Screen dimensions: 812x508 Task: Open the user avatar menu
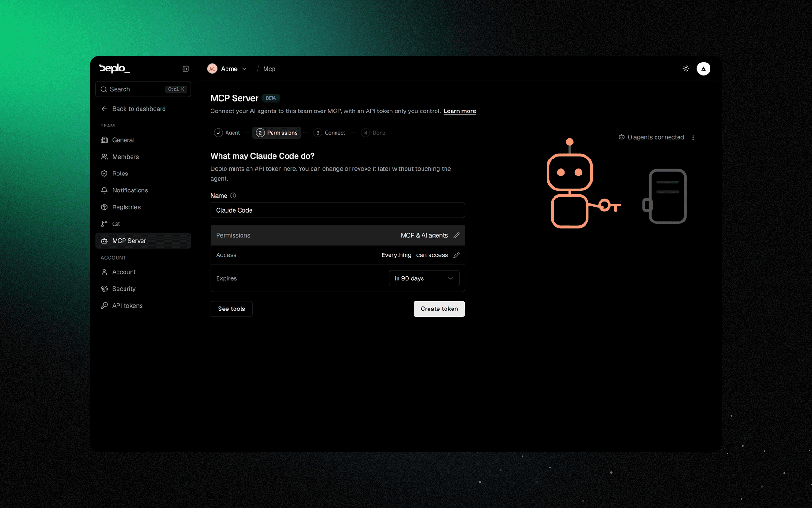pyautogui.click(x=703, y=69)
